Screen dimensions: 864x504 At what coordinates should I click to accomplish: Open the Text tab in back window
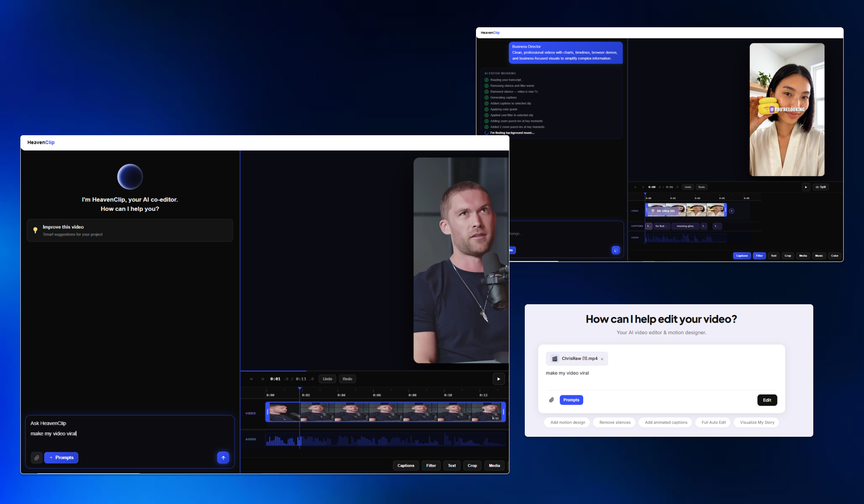point(774,256)
